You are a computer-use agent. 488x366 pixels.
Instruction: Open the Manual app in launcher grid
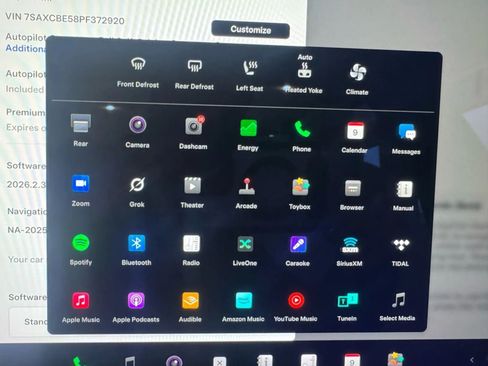click(x=403, y=196)
